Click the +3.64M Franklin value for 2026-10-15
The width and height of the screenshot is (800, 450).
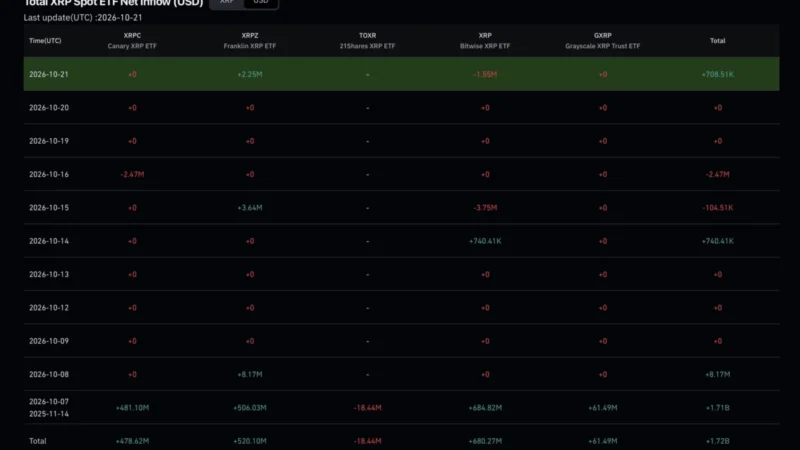click(250, 208)
